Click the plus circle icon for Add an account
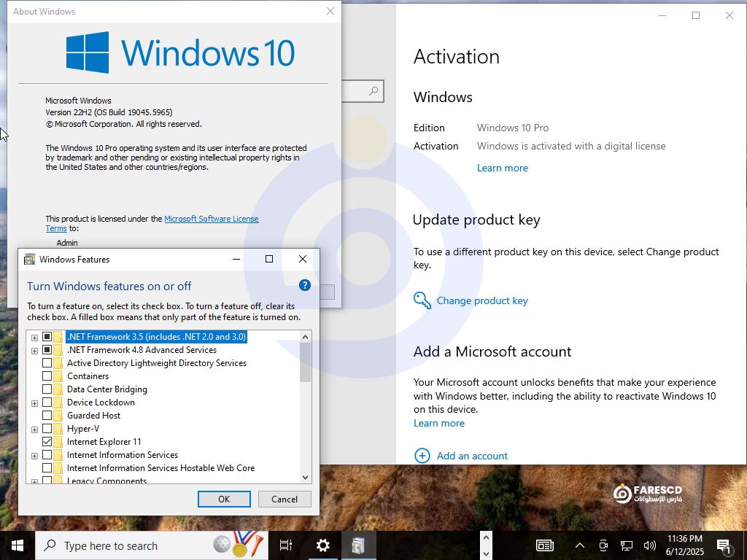747x560 pixels. (x=422, y=456)
